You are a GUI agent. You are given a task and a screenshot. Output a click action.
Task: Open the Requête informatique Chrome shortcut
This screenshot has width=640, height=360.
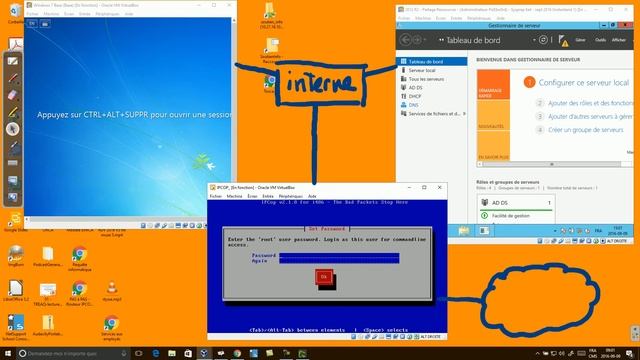[80, 258]
